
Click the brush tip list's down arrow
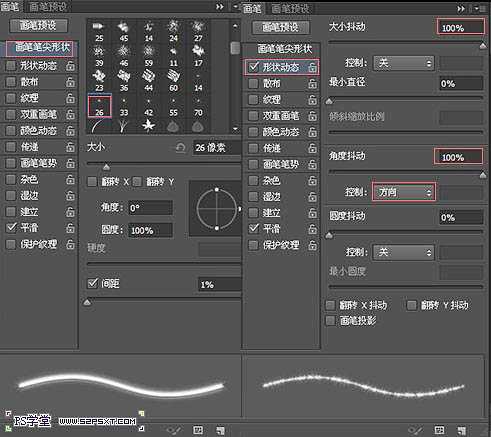click(x=235, y=129)
